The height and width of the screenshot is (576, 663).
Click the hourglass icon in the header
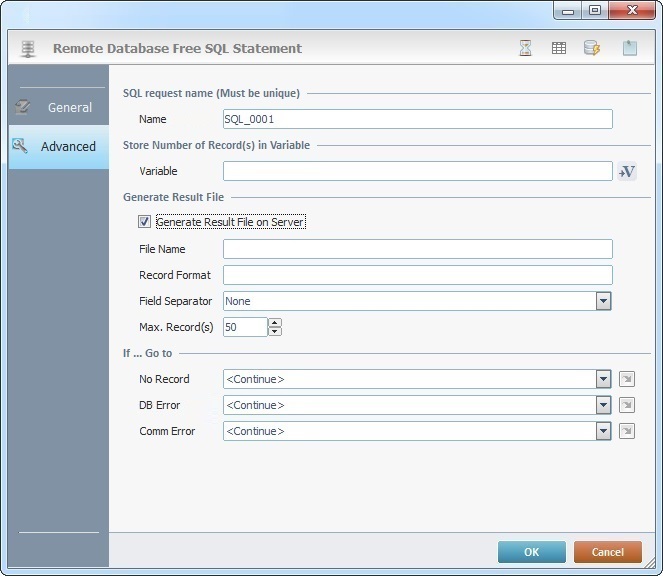point(525,48)
